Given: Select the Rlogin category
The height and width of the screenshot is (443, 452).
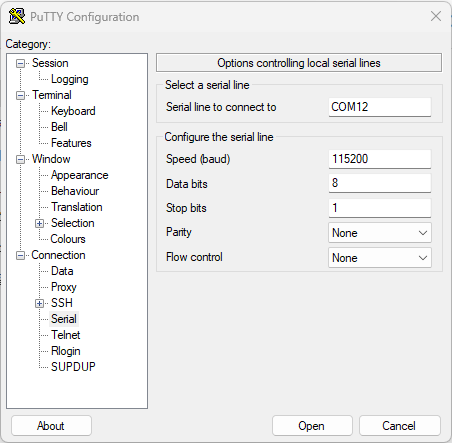Looking at the screenshot, I should [x=66, y=351].
